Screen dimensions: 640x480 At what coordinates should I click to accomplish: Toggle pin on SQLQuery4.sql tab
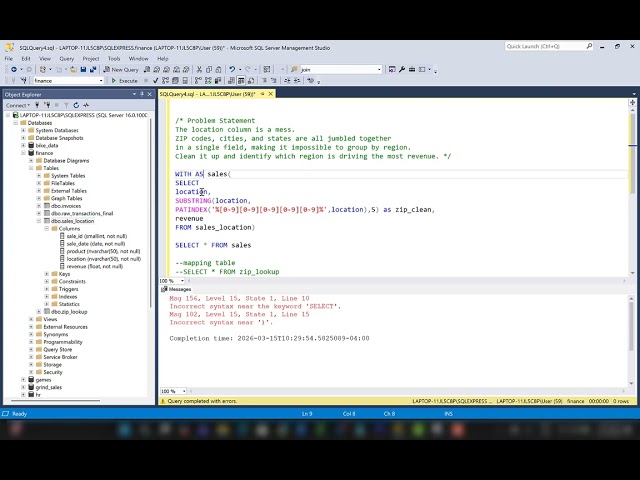tap(262, 94)
